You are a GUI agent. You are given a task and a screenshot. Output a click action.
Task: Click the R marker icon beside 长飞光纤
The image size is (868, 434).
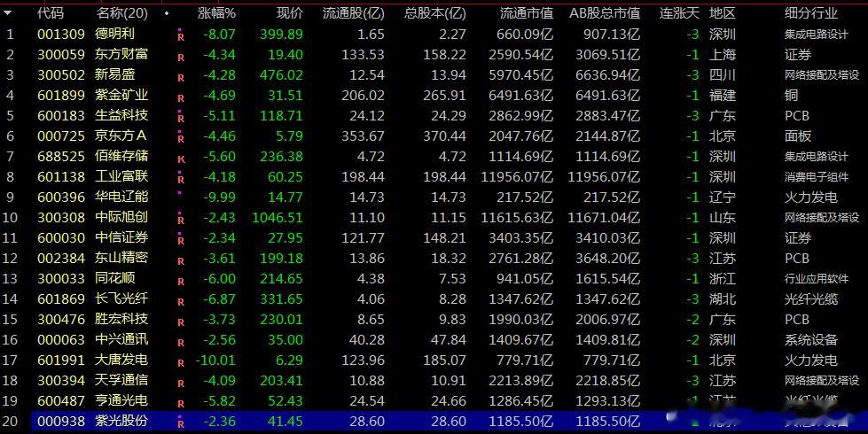[181, 302]
